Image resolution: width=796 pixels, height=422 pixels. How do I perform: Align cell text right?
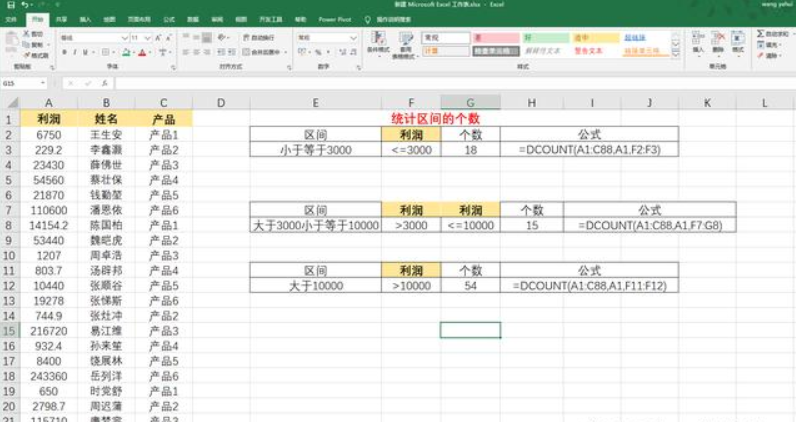tap(207, 52)
